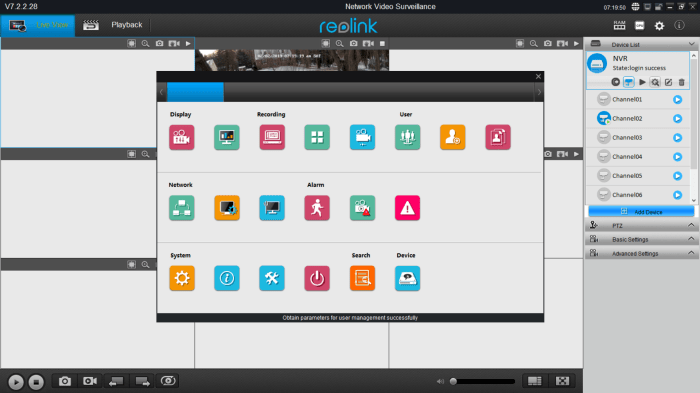Open NVR remote settings search icon
This screenshot has width=700, height=393.
tap(655, 82)
